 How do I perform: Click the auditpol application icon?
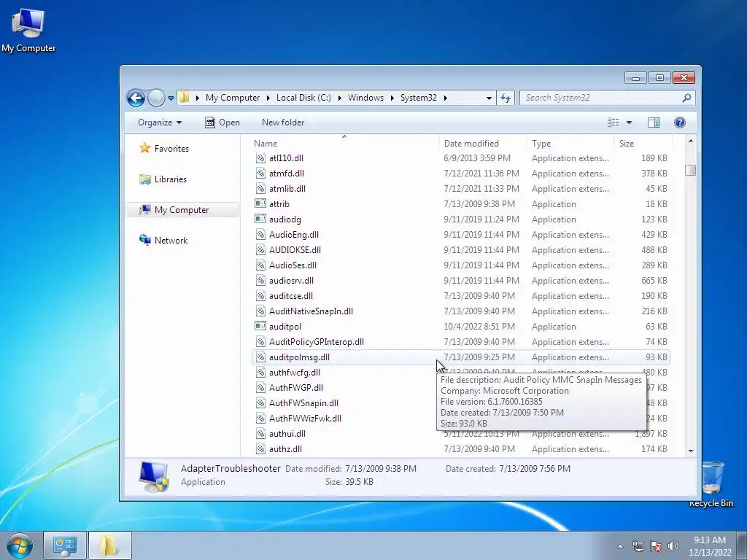(x=260, y=326)
